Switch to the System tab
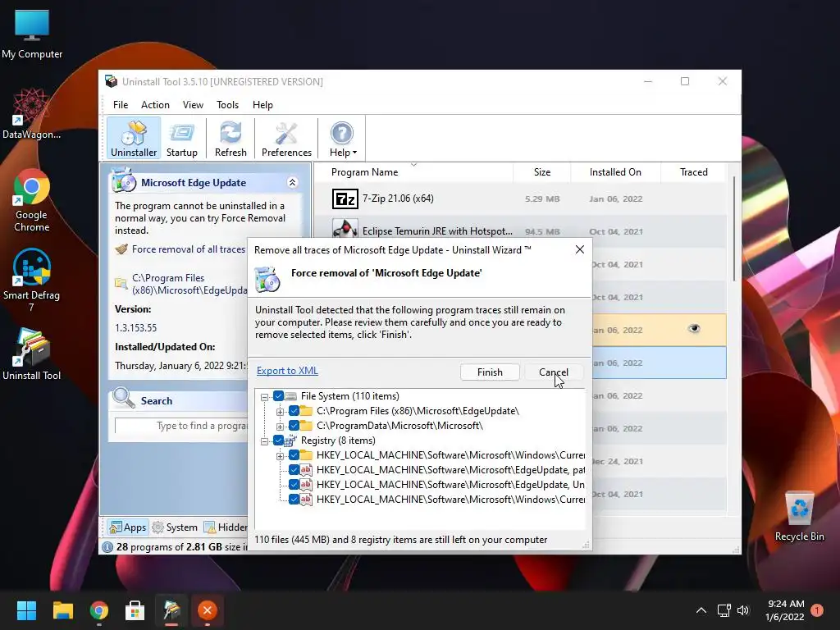This screenshot has height=630, width=840. (x=176, y=527)
